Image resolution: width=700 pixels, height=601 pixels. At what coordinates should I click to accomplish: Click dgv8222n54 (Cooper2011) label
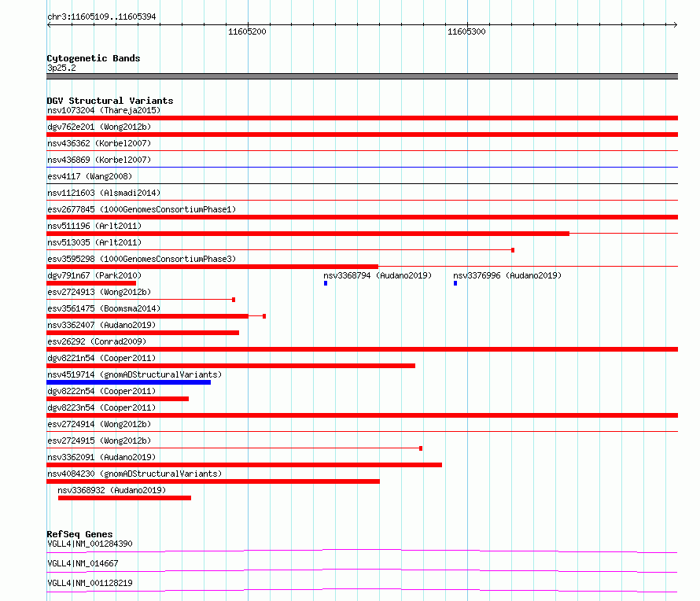(x=101, y=391)
